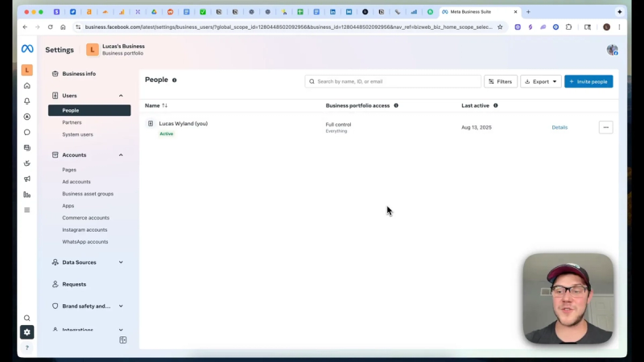The height and width of the screenshot is (362, 644).
Task: Go back in browser
Action: click(25, 27)
